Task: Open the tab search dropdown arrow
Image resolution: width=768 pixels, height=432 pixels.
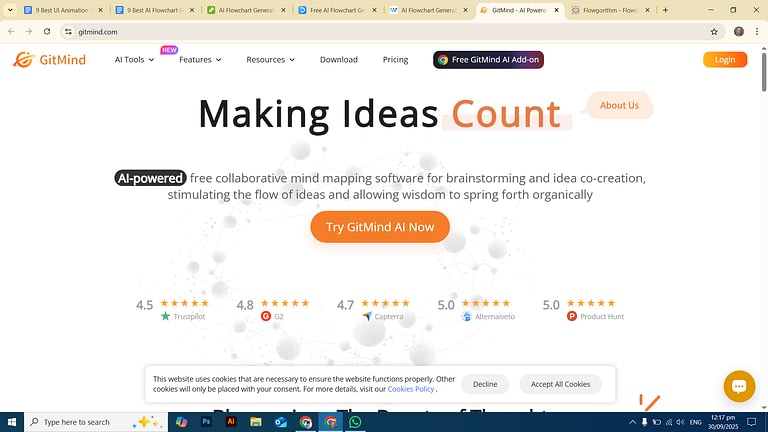Action: pos(10,10)
